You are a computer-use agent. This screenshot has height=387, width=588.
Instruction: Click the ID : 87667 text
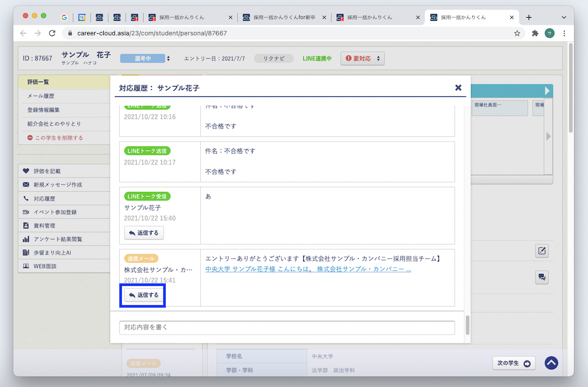point(37,58)
